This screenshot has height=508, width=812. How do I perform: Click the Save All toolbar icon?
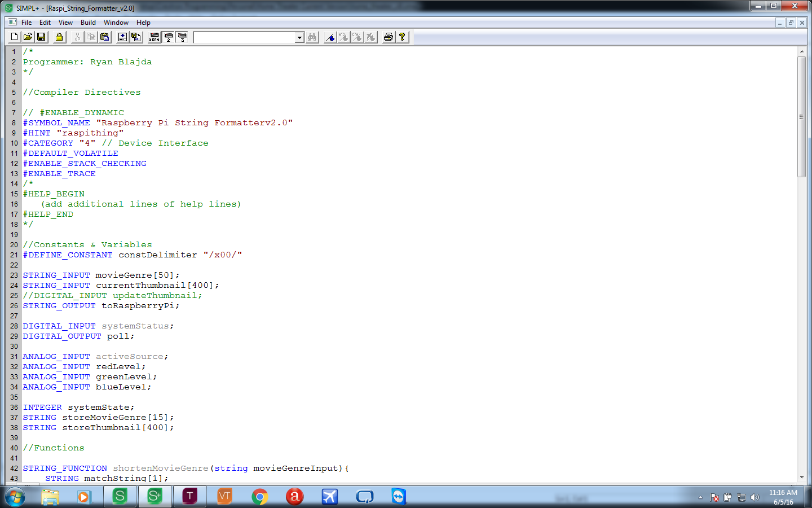(x=136, y=37)
